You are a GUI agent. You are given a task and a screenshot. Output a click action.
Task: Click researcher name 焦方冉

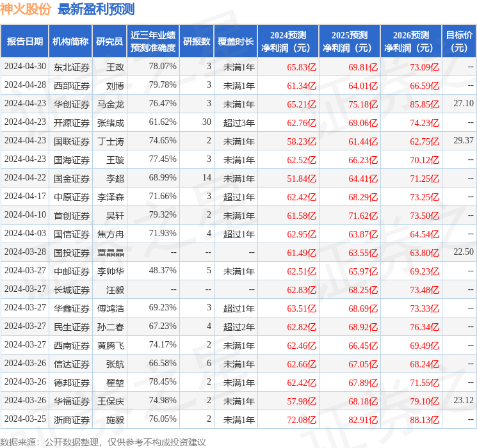111,234
